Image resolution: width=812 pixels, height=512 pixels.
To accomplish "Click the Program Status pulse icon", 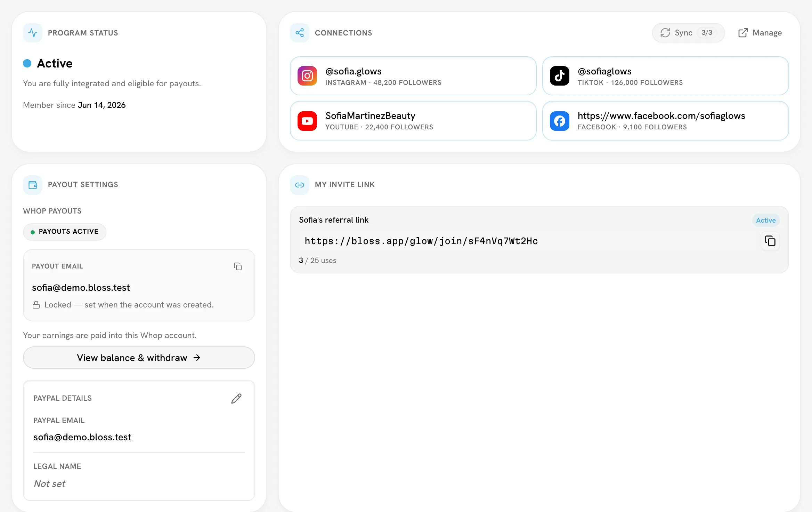I will (x=33, y=33).
